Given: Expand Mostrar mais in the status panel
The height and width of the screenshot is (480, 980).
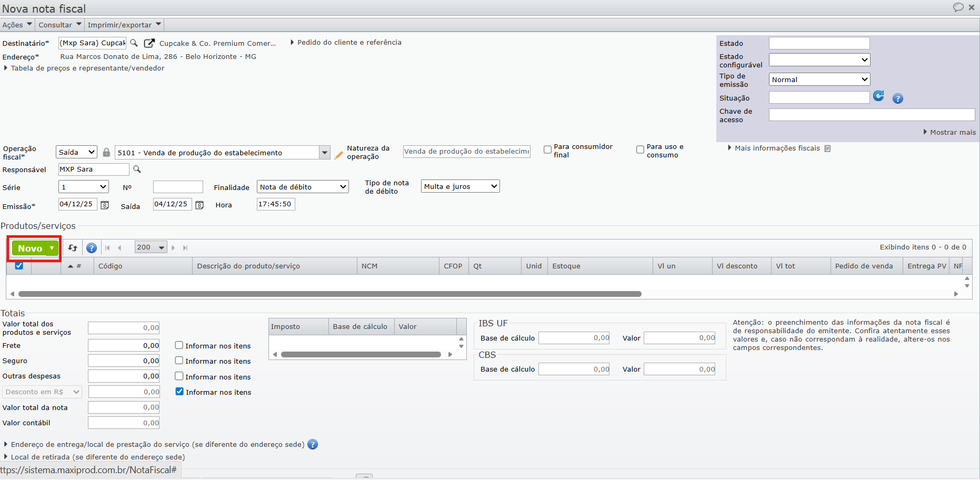Looking at the screenshot, I should [949, 132].
